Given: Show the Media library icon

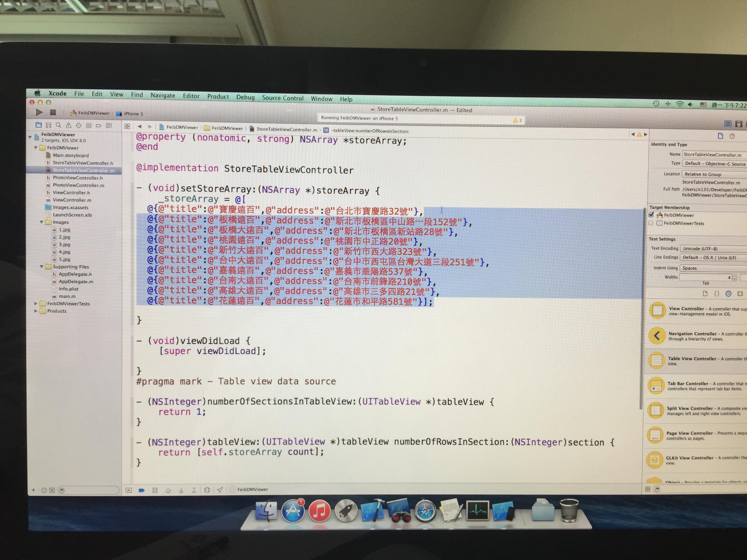Looking at the screenshot, I should point(740,293).
